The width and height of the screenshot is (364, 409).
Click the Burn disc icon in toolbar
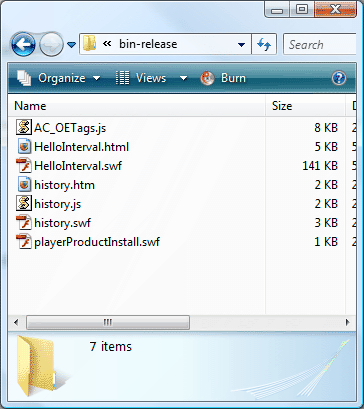click(207, 78)
